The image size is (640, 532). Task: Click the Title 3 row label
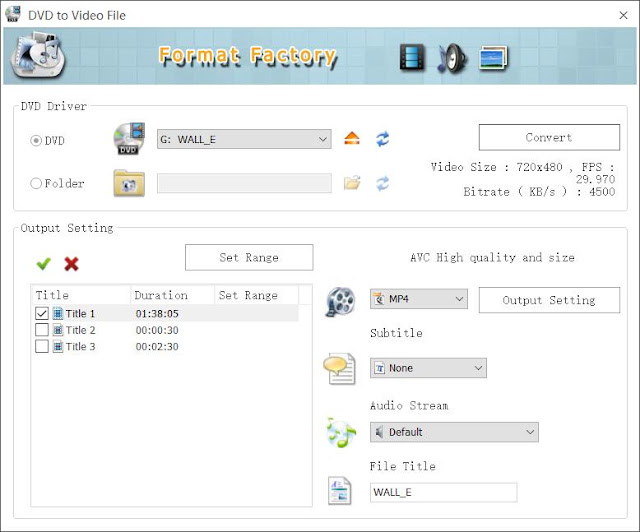tap(80, 347)
